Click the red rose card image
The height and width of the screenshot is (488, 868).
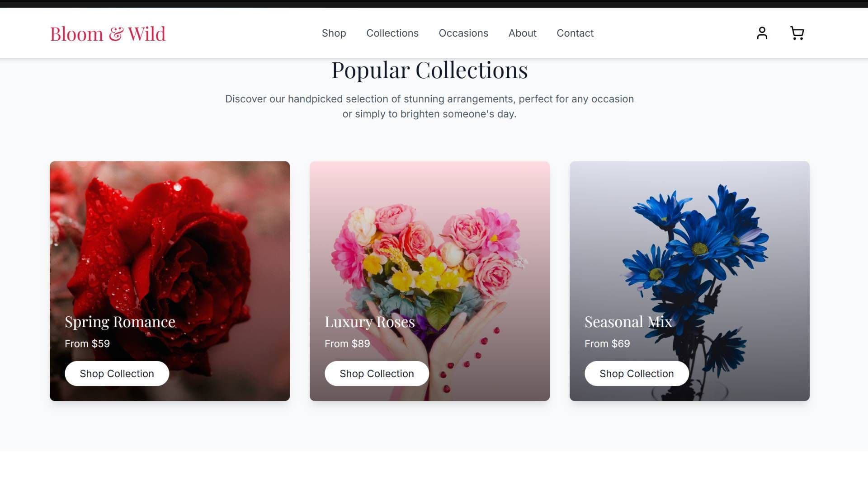click(x=170, y=239)
